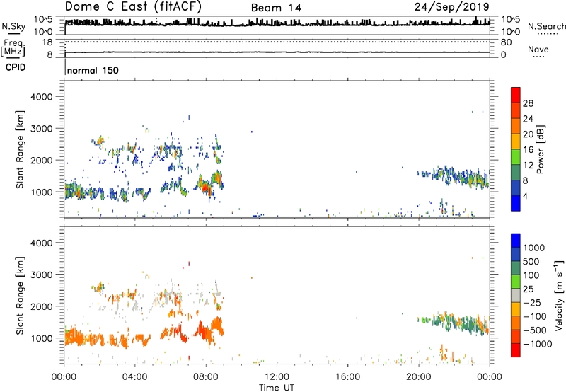
Task: Click the solid frequency line in Freq panel
Action: coord(277,52)
